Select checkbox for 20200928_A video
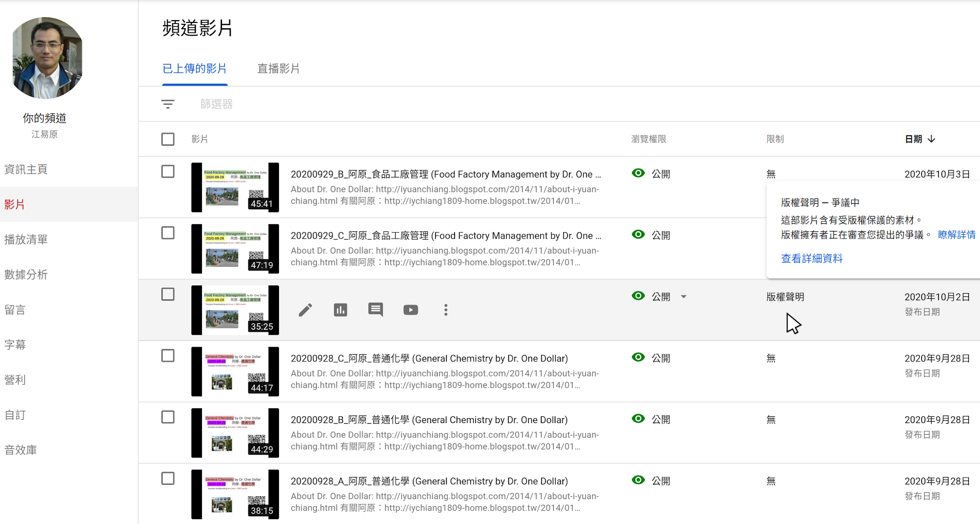The height and width of the screenshot is (524, 980). click(167, 479)
